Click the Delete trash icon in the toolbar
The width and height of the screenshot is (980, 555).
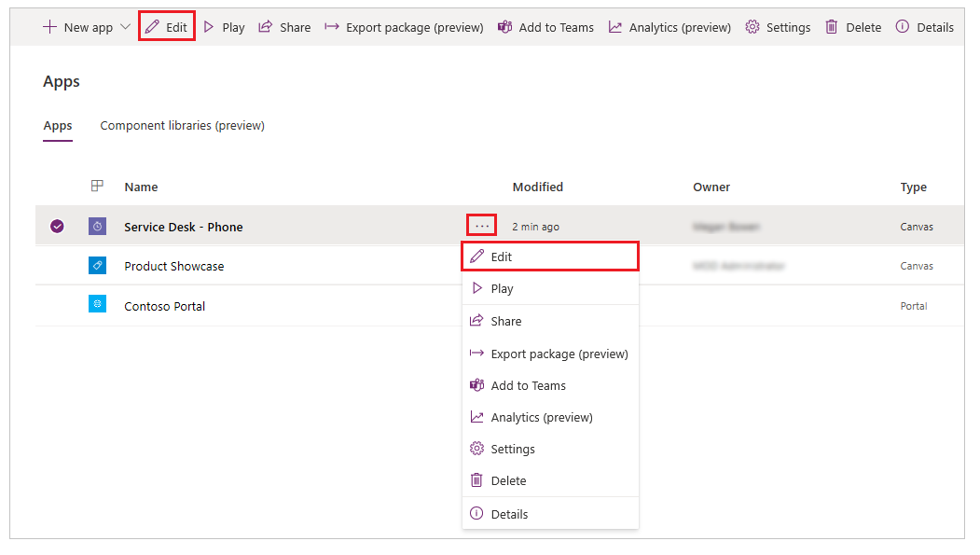pyautogui.click(x=832, y=27)
